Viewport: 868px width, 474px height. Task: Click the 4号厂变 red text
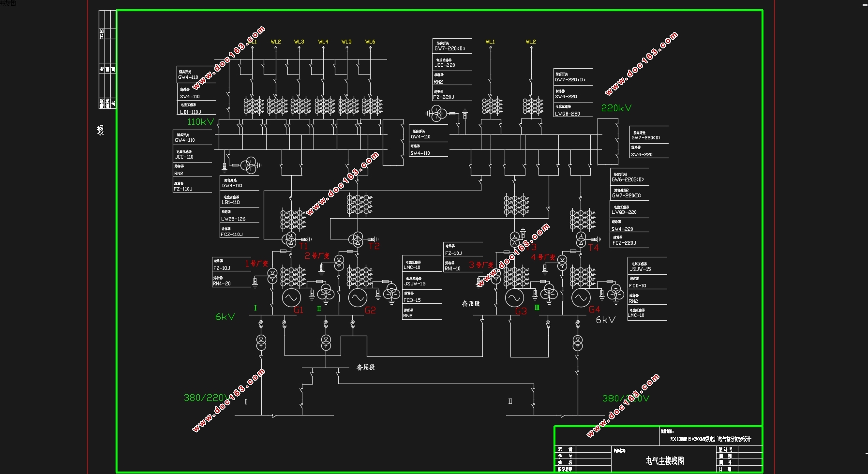coord(543,257)
